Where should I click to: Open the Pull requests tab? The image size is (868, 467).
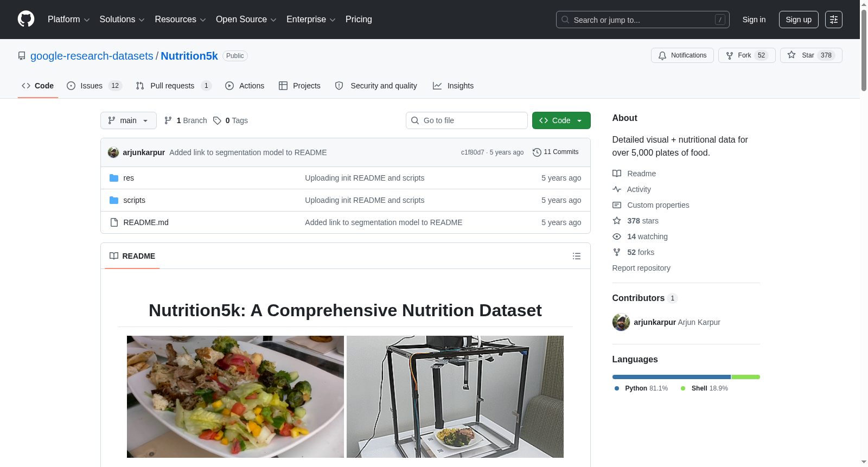pos(174,86)
